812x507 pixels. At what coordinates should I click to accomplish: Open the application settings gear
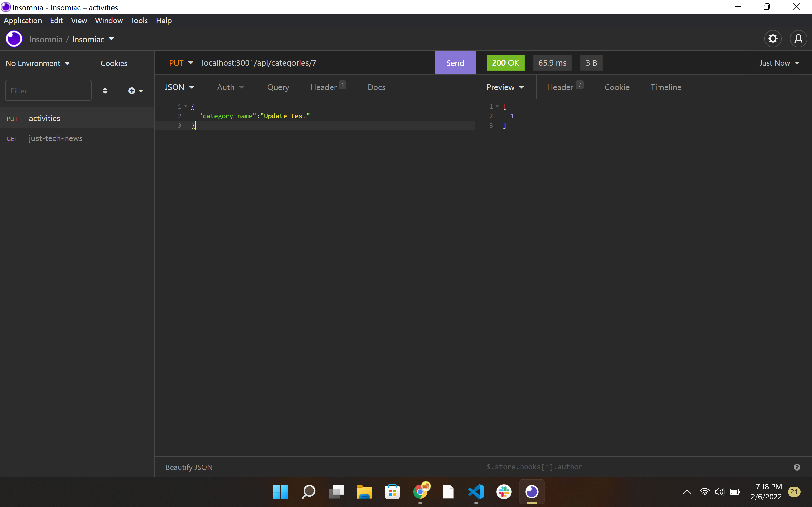pos(772,39)
